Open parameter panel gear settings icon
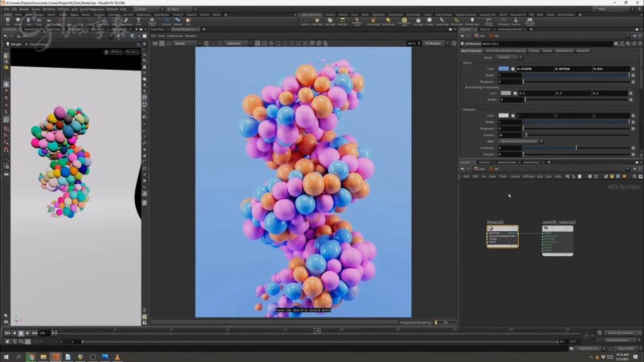This screenshot has width=644, height=362. [x=616, y=43]
